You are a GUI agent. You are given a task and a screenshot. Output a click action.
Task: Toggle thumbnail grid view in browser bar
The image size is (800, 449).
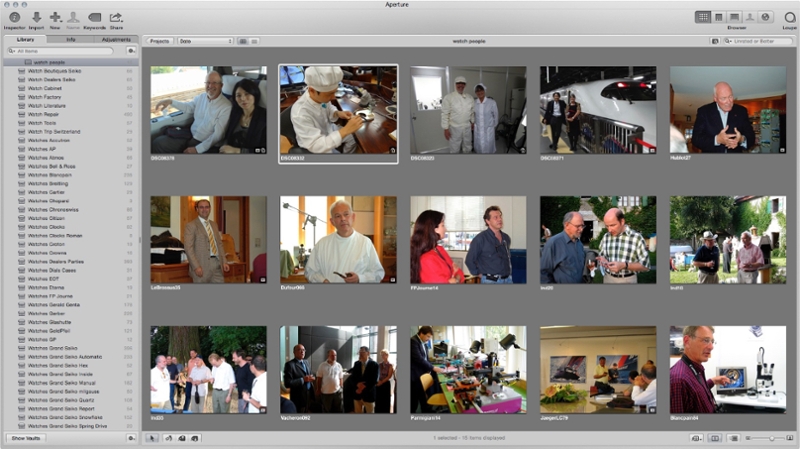pos(244,41)
